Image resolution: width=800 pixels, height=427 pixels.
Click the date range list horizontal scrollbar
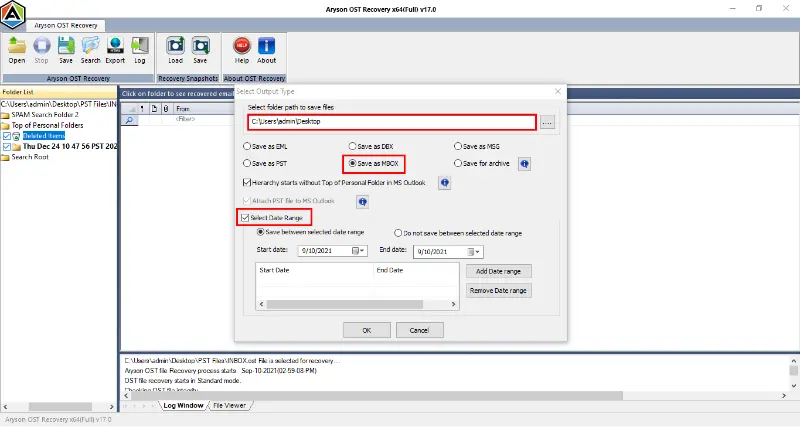[x=344, y=304]
